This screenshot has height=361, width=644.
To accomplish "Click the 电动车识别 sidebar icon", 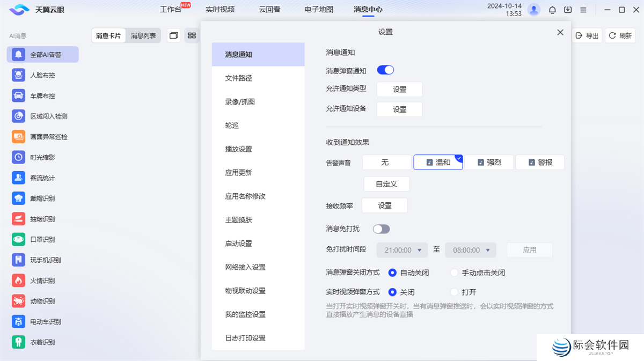I will click(18, 321).
